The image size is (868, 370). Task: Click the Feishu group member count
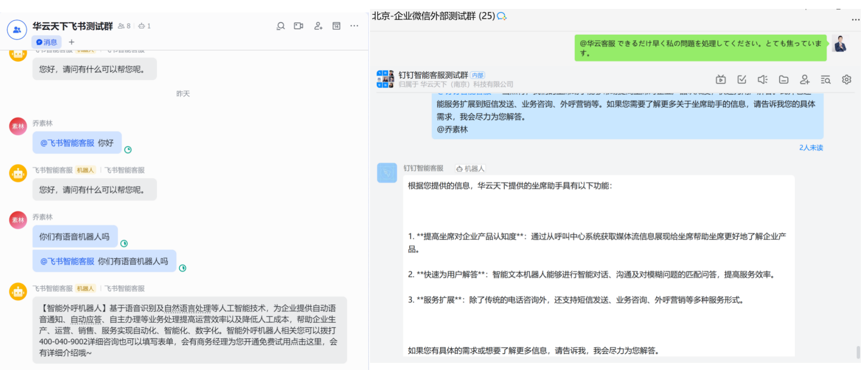[x=125, y=26]
